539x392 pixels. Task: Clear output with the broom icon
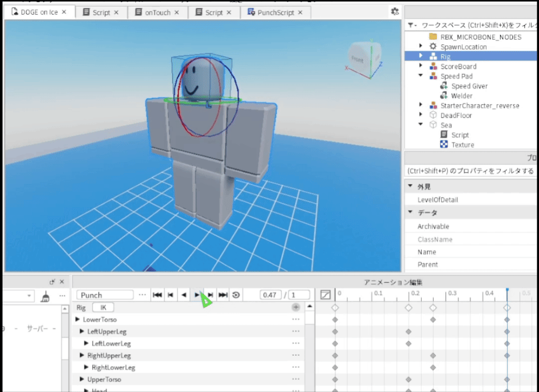coord(45,296)
